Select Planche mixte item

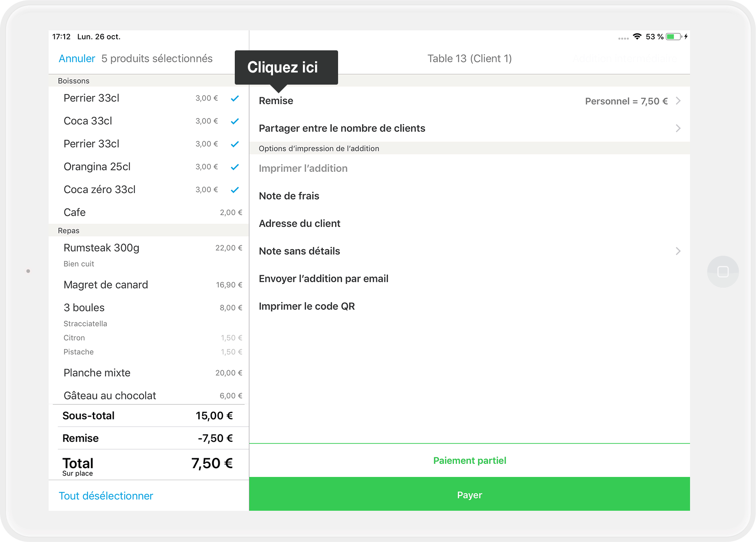[x=149, y=373]
